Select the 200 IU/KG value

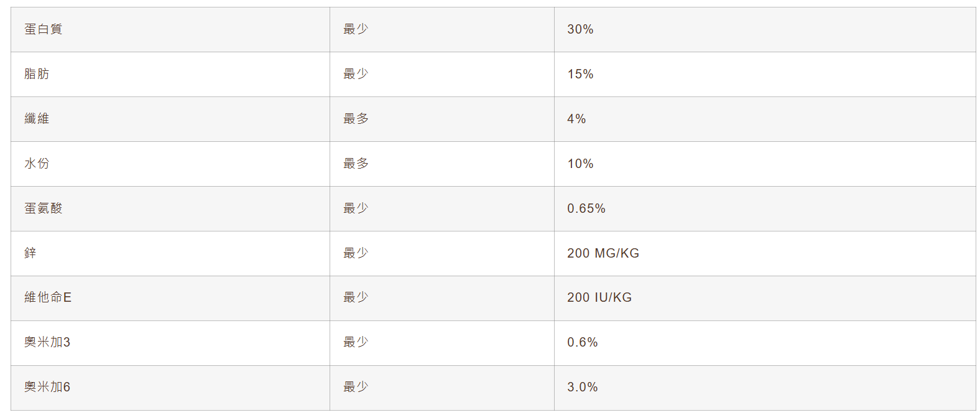click(599, 297)
